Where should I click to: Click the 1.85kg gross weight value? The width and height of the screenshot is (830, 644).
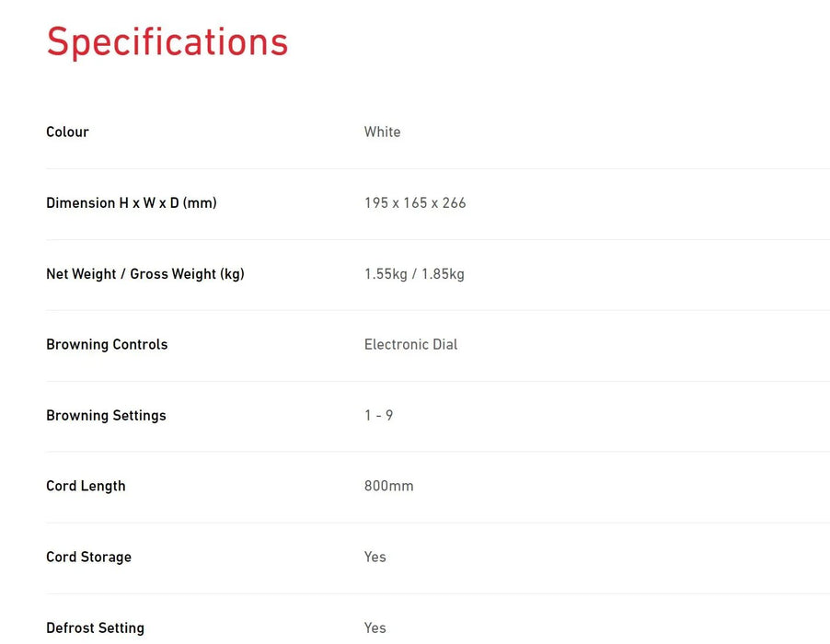[443, 273]
